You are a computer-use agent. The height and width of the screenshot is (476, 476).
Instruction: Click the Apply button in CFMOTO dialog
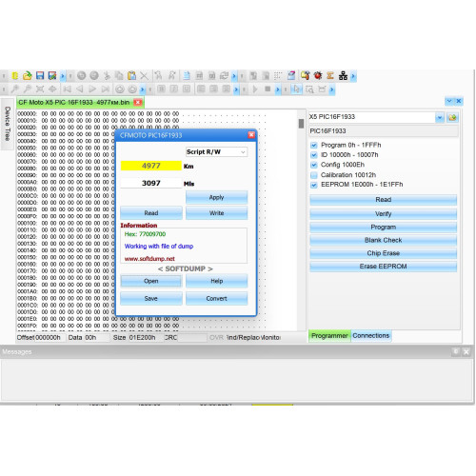pos(216,197)
